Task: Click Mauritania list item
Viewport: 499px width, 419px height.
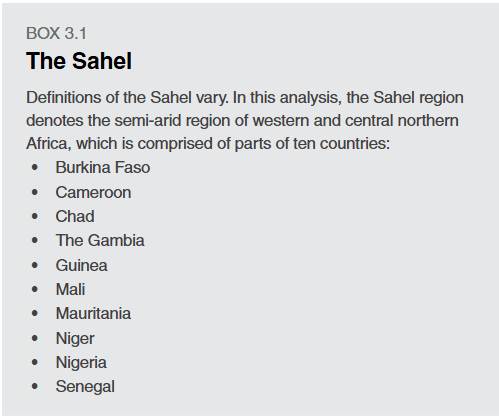Action: pos(93,314)
